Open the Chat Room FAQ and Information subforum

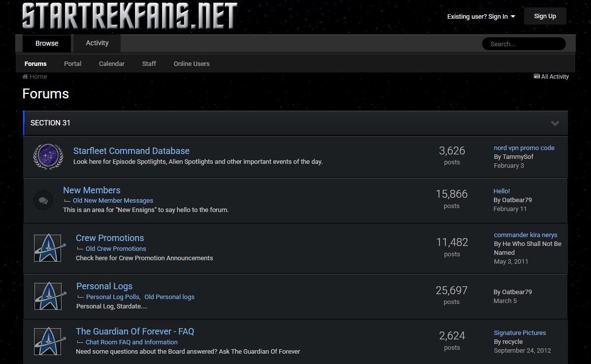coord(131,342)
